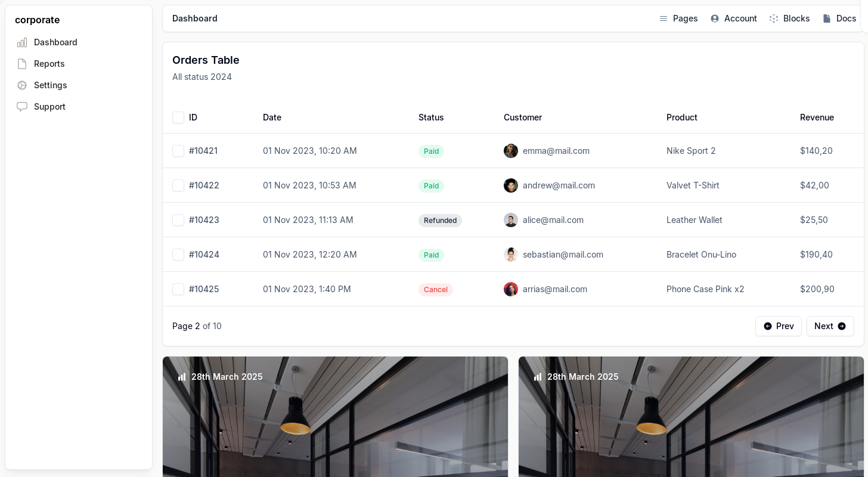Click the Dashboard bar chart icon in sidebar
Viewport: 868px width, 477px height.
click(x=22, y=42)
